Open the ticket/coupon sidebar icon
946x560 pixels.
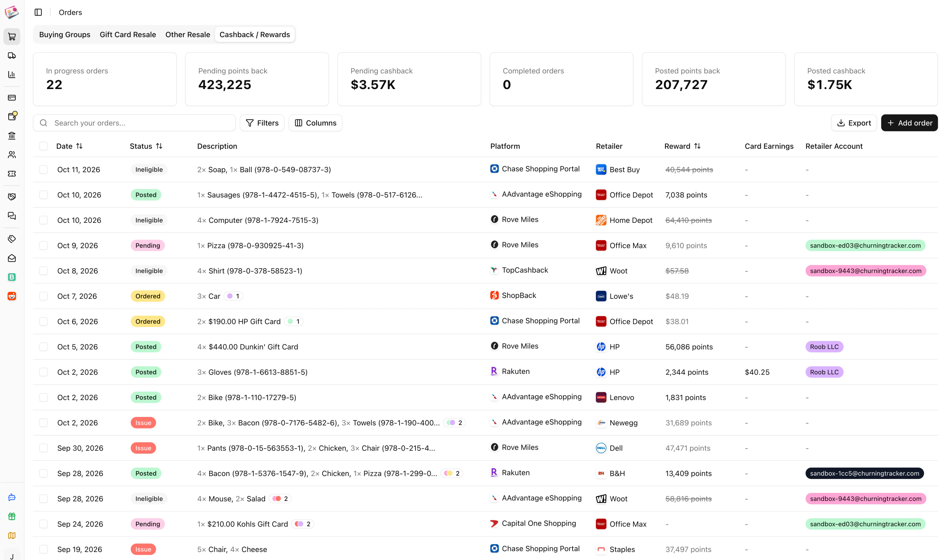pos(12,174)
